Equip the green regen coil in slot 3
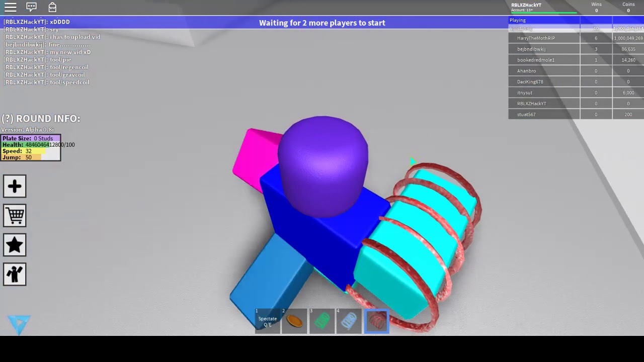 pos(321,321)
